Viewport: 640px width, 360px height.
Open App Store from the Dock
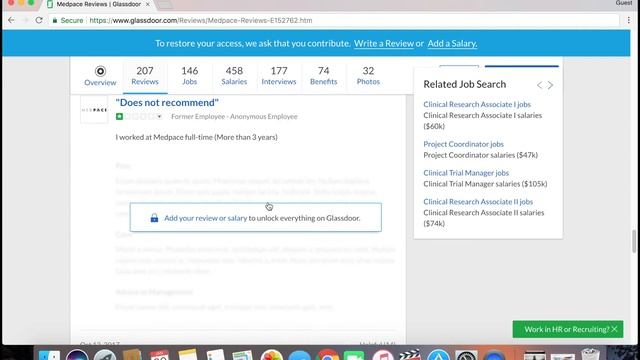(x=439, y=356)
